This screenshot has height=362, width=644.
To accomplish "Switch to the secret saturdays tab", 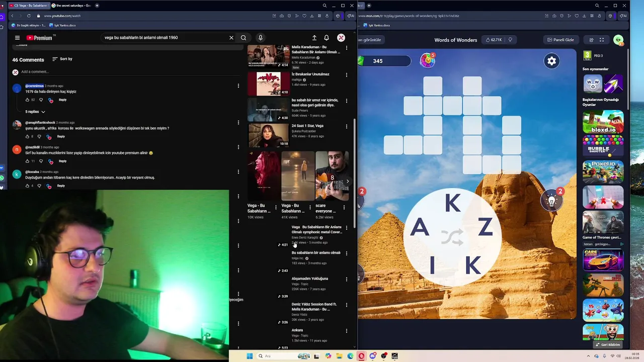I will pos(71,6).
